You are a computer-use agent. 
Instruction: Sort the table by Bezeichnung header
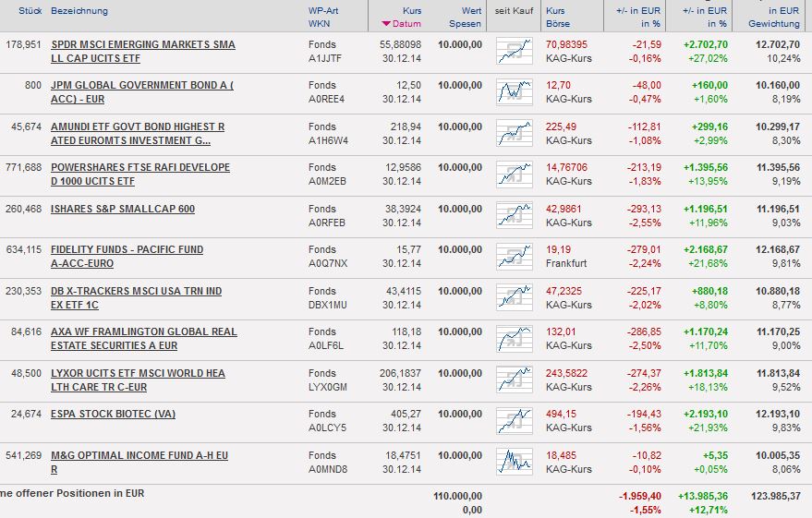(x=79, y=11)
